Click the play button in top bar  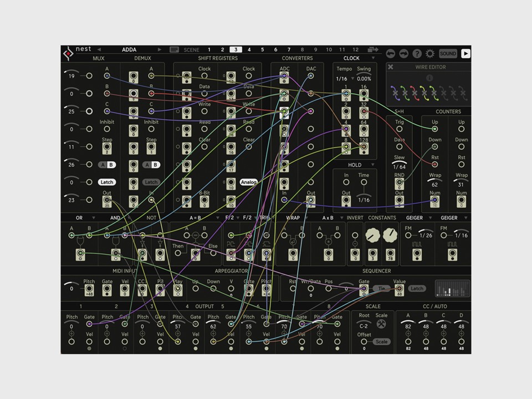465,54
